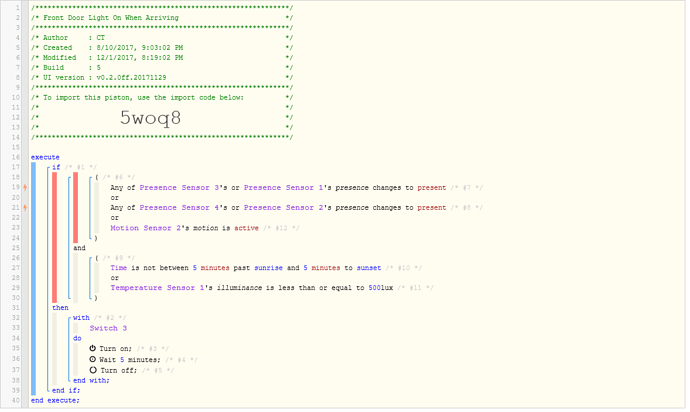
Task: Click the Modified date '12/1/2017, 8:19:02 PM'
Action: [x=139, y=58]
